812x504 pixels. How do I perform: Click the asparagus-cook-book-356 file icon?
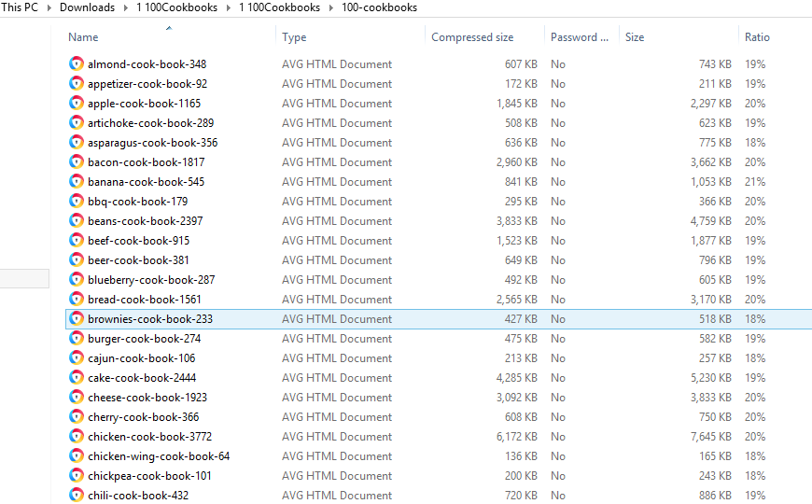77,143
